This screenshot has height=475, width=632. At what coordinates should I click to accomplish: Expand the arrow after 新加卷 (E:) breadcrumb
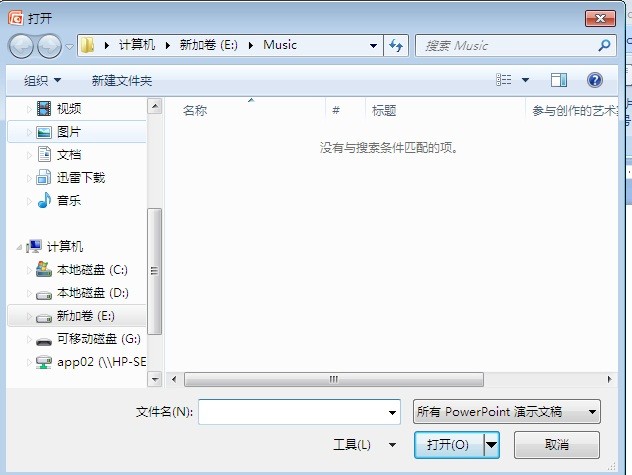[x=251, y=46]
